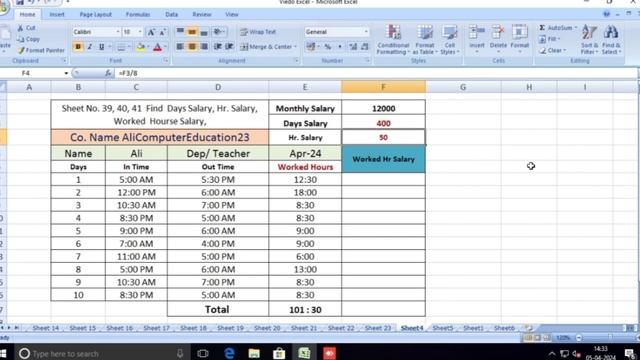Toggle Center horizontal alignment

(x=192, y=47)
